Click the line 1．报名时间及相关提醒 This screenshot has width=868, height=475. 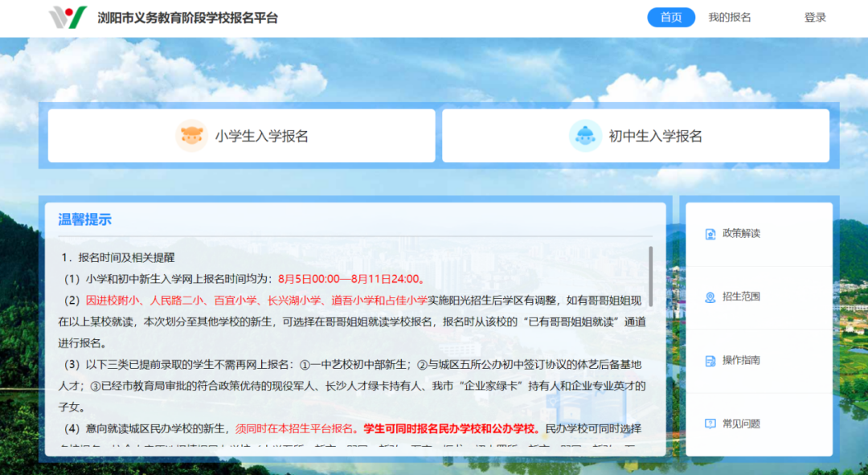118,257
